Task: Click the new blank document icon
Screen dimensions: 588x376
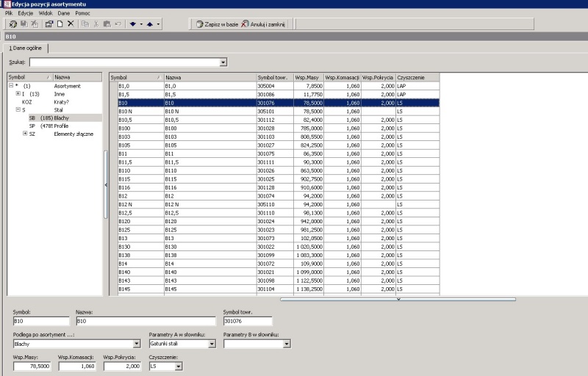Action: point(60,24)
